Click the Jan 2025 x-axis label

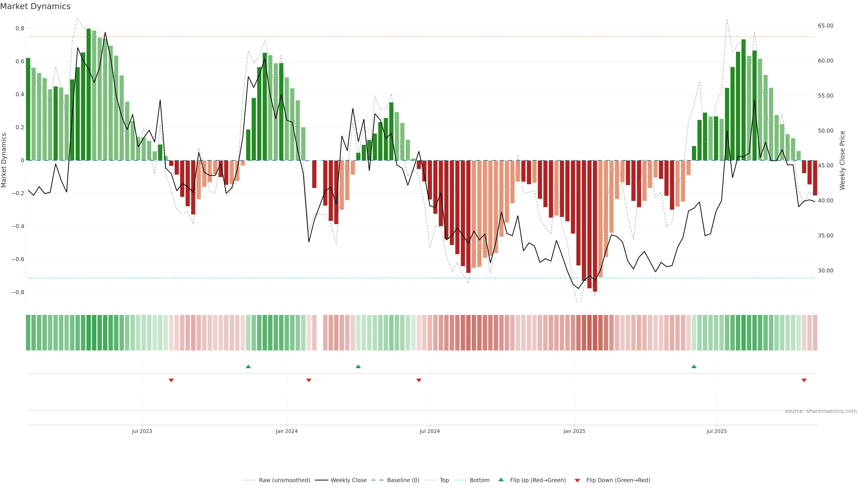coord(574,431)
